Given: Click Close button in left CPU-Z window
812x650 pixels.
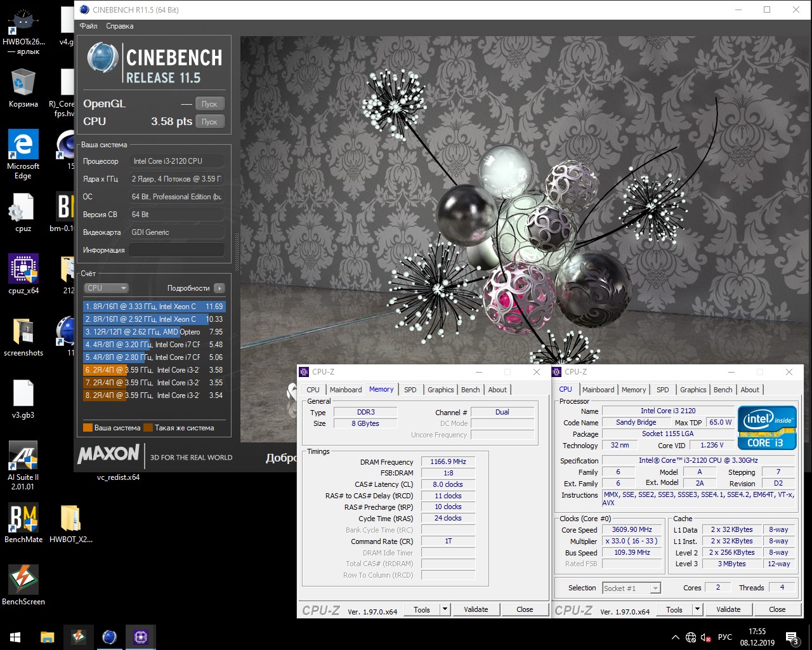Looking at the screenshot, I should click(x=525, y=609).
